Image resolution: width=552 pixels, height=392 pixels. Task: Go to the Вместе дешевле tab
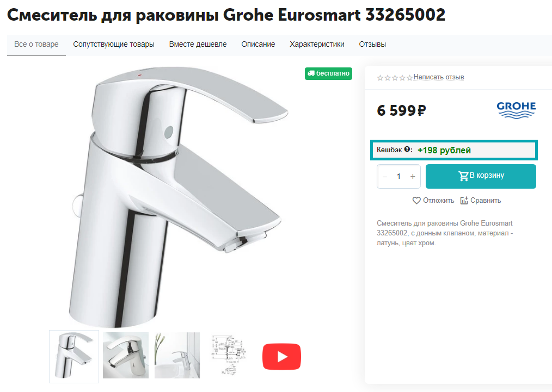click(x=198, y=44)
